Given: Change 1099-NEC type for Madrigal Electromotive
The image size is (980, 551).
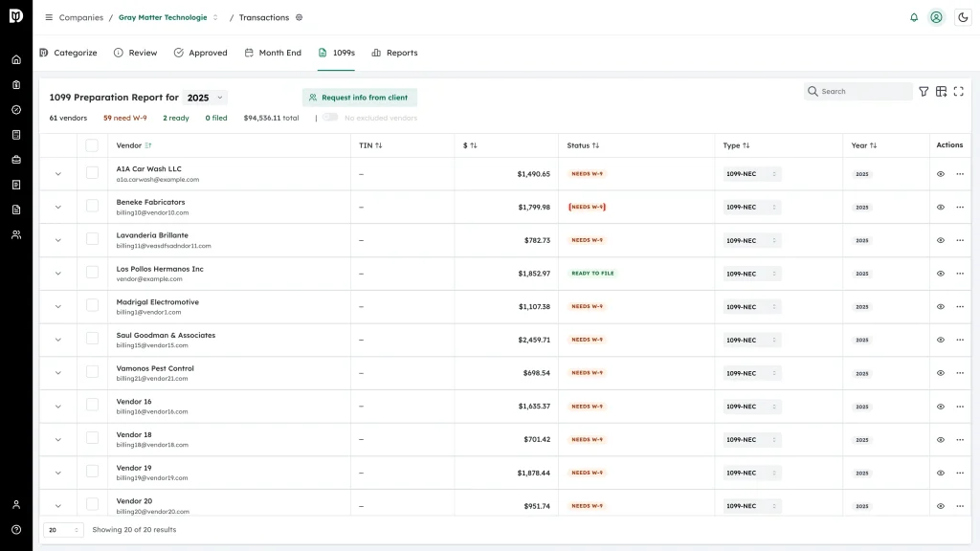Looking at the screenshot, I should pos(752,307).
